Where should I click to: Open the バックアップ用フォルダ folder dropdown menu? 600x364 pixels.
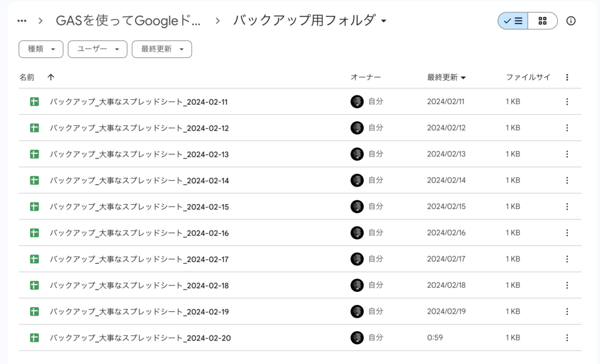(x=384, y=22)
